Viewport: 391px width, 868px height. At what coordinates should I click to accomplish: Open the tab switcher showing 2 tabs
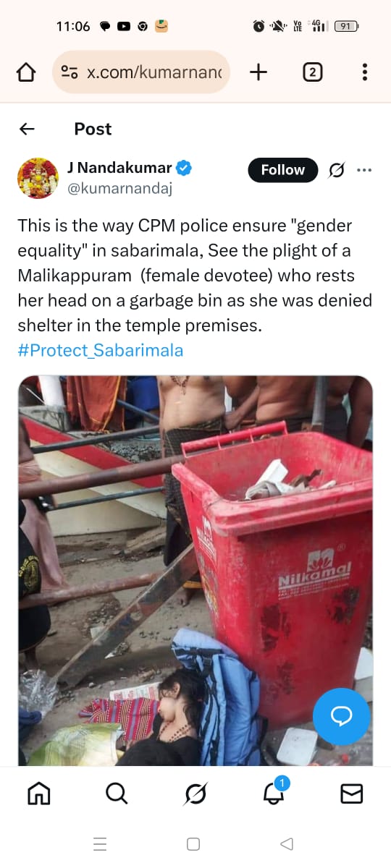click(312, 72)
